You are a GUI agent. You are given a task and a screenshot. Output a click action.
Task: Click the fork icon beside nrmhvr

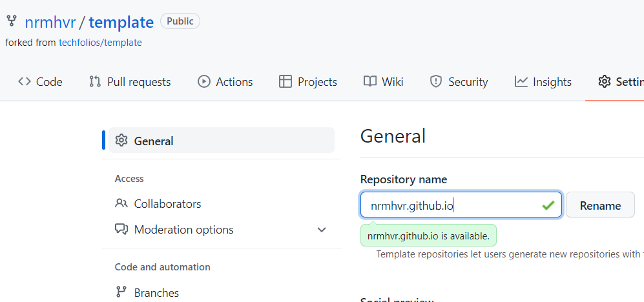click(x=12, y=20)
